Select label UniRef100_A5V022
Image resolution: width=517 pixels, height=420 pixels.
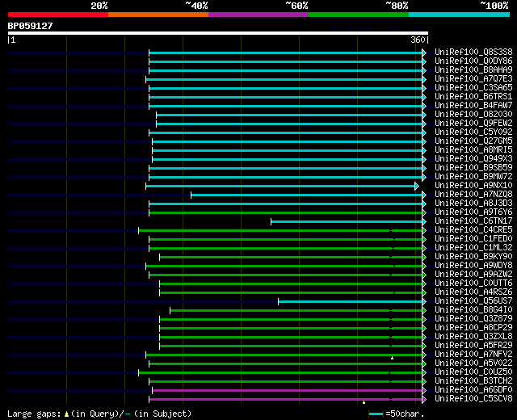click(x=473, y=363)
